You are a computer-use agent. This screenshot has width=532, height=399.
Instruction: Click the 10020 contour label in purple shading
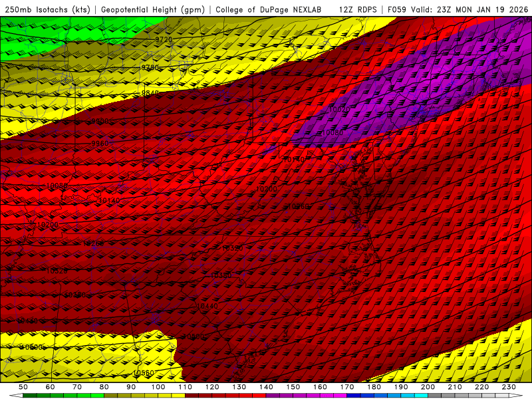(x=339, y=109)
